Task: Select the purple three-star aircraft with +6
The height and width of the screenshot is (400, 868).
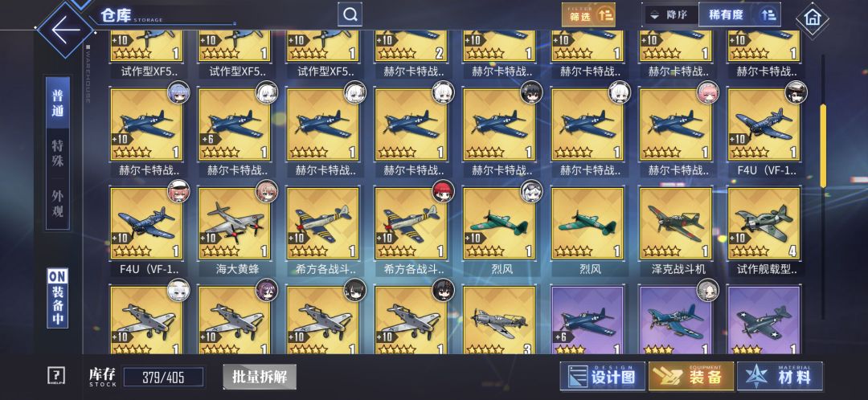Action: [588, 320]
